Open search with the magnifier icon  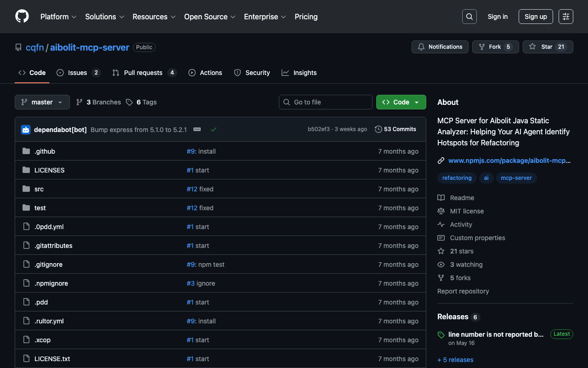tap(469, 17)
